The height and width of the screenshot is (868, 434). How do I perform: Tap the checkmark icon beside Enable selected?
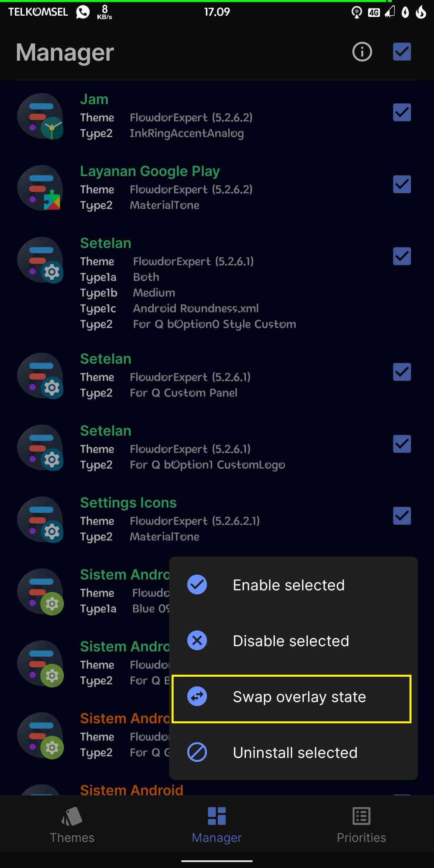tap(197, 585)
